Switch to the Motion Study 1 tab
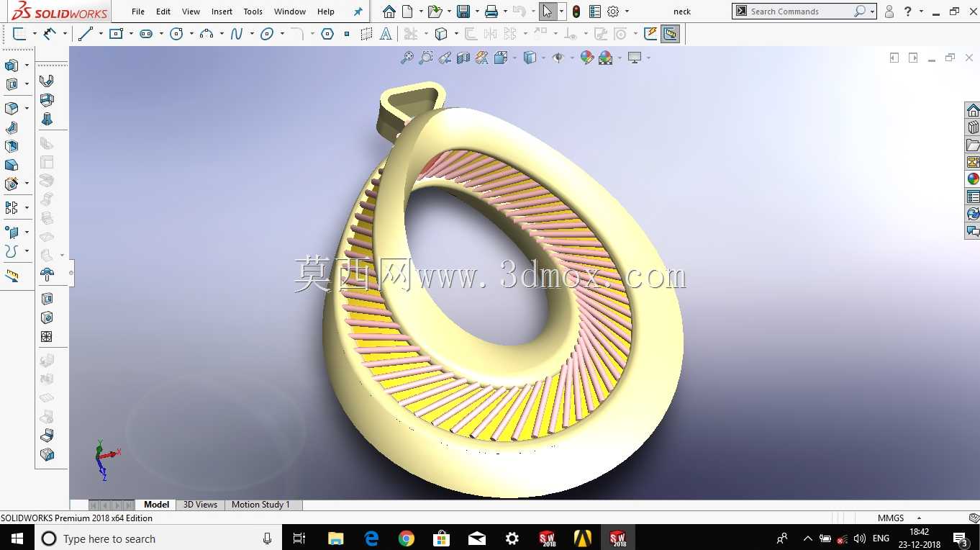Screen dimensions: 980x550 (x=260, y=505)
